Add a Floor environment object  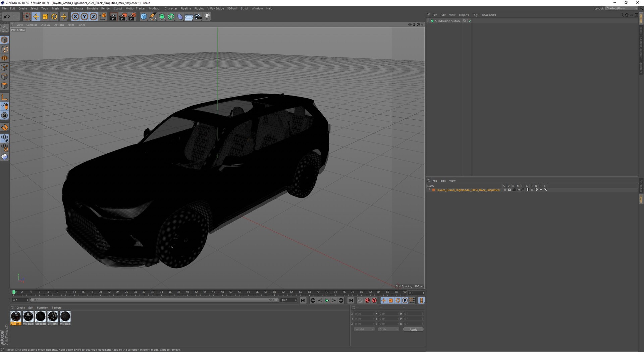[189, 16]
